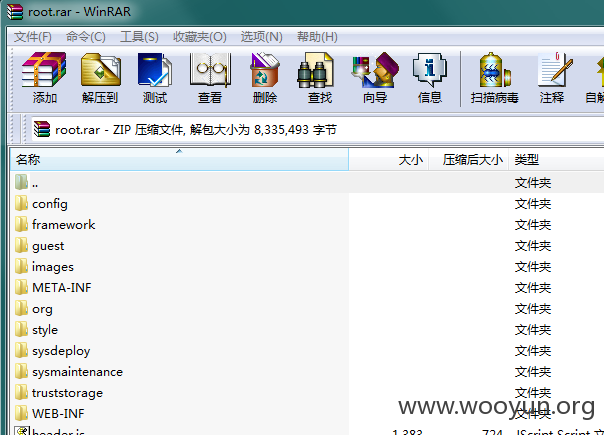Open the File (文件) menu

(x=32, y=37)
